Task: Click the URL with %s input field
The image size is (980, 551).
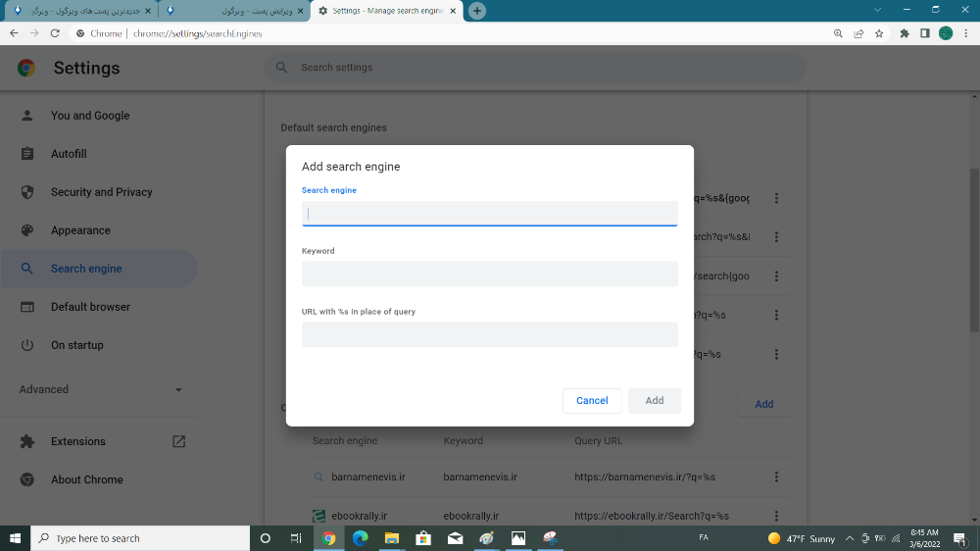Action: pyautogui.click(x=489, y=334)
